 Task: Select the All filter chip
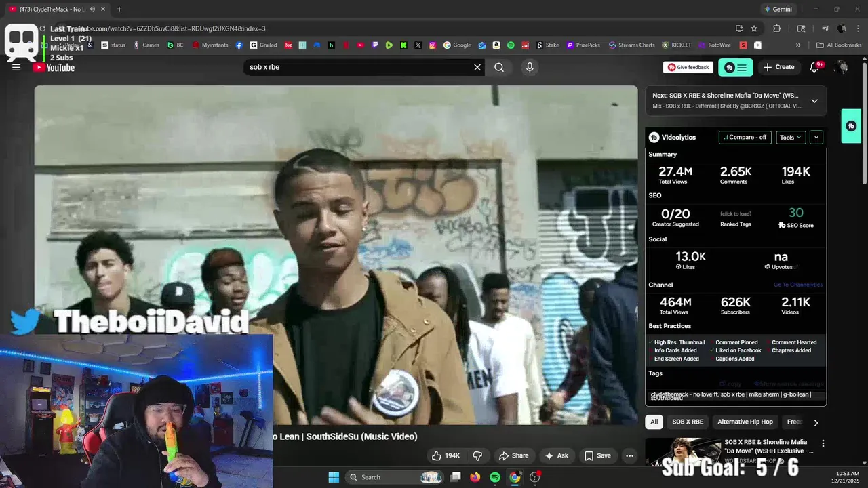click(654, 422)
